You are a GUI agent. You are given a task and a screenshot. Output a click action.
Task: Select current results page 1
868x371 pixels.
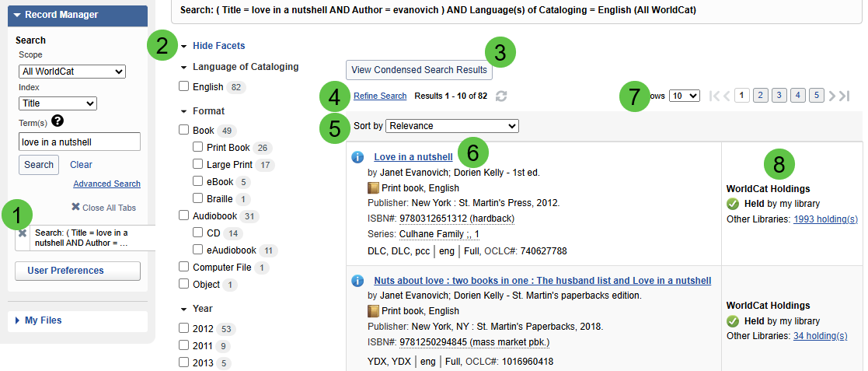click(742, 96)
